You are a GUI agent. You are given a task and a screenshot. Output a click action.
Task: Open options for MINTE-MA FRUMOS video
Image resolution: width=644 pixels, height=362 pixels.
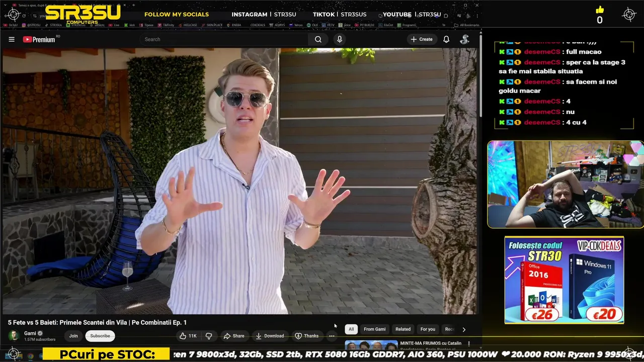(x=469, y=344)
